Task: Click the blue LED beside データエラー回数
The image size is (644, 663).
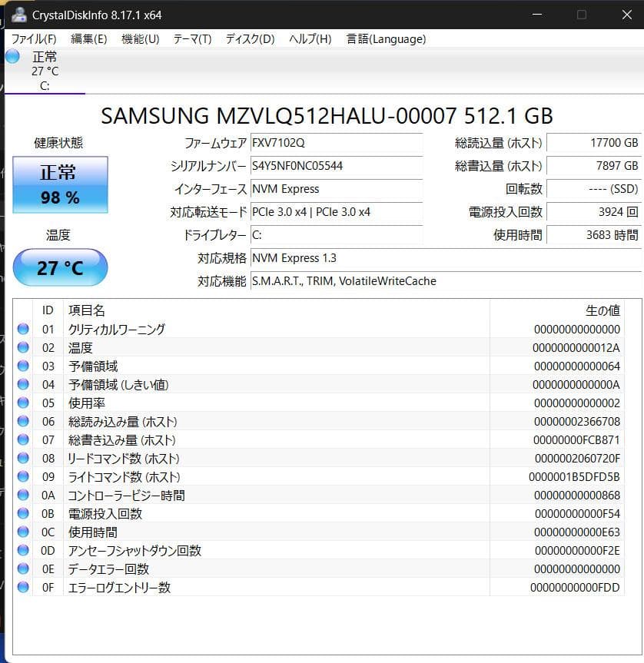Action: click(23, 569)
